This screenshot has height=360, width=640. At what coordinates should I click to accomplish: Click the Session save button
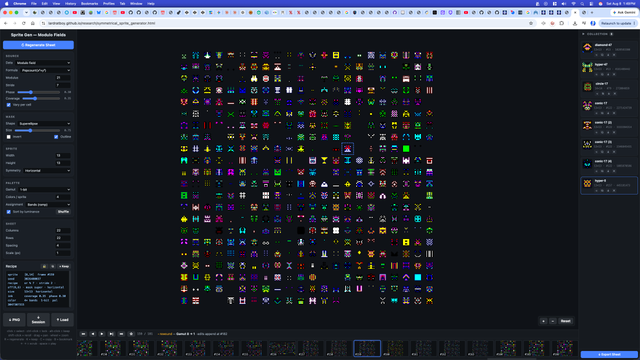pyautogui.click(x=38, y=320)
